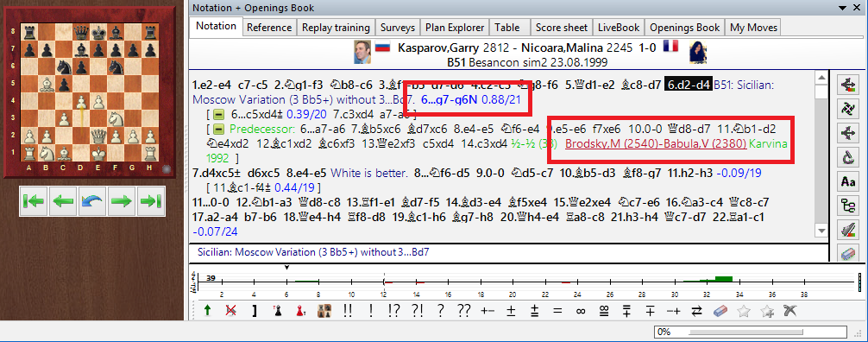The width and height of the screenshot is (868, 342).
Task: Click the notation scrollbar down arrow
Action: tap(822, 230)
